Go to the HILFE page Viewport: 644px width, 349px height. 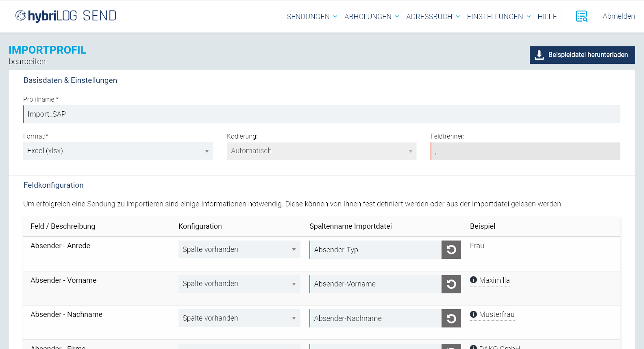[547, 17]
